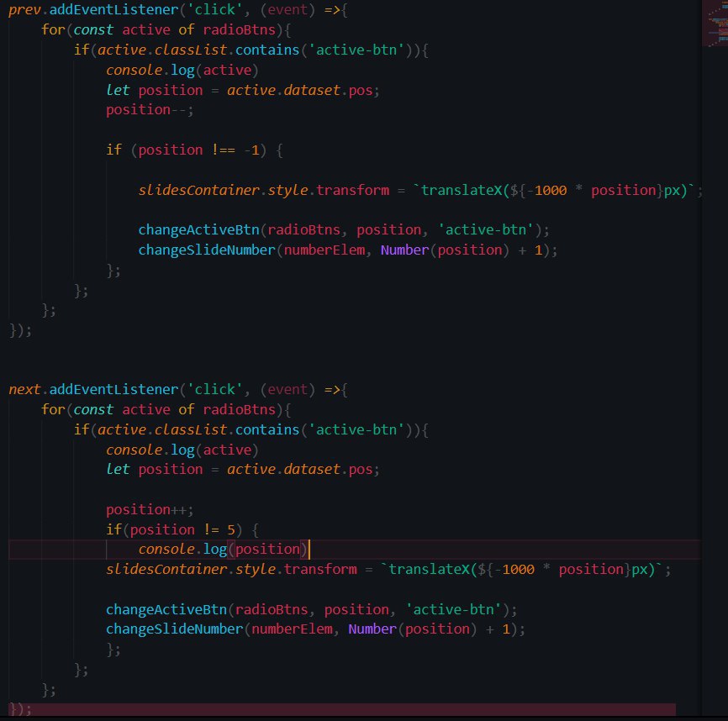Click 'dataset' in the prev handler
The image size is (728, 721).
(312, 90)
